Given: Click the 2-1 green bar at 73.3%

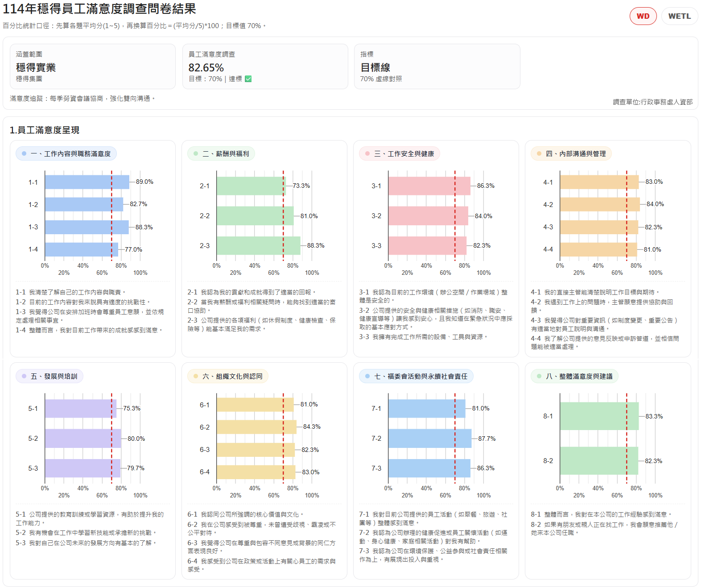Looking at the screenshot, I should (x=252, y=186).
